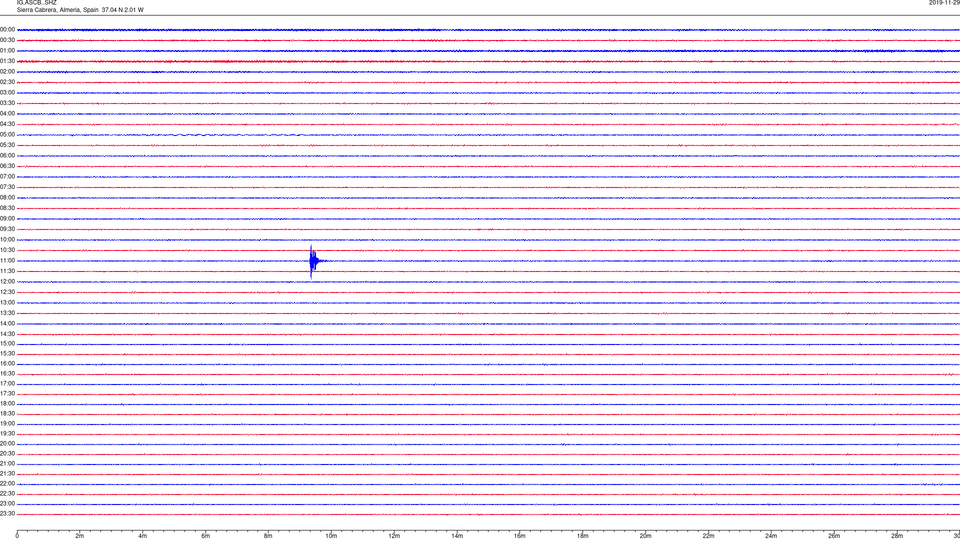Select the 00:30 row time label
Image resolution: width=960 pixels, height=540 pixels.
tap(8, 40)
